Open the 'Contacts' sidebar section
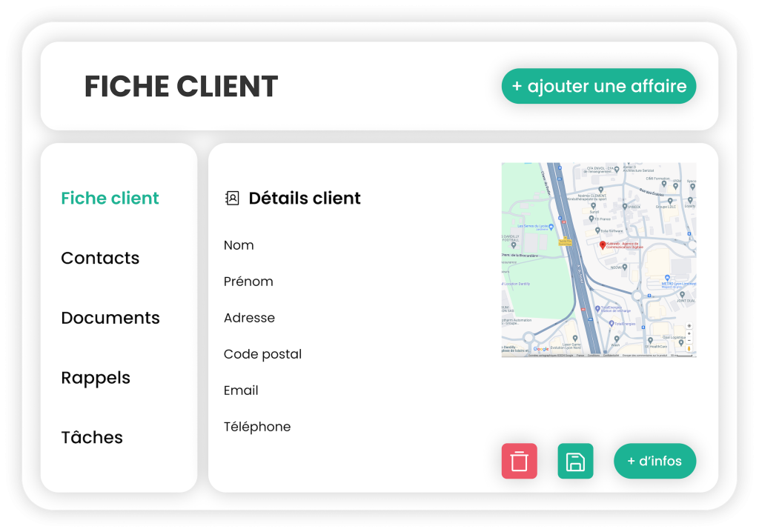Screen dimensions: 759x532 (x=100, y=258)
